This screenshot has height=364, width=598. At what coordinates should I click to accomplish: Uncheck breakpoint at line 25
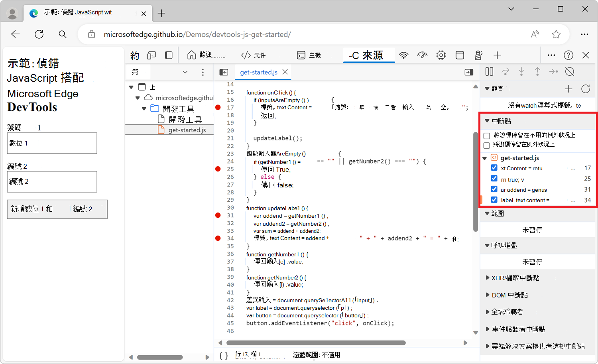494,178
